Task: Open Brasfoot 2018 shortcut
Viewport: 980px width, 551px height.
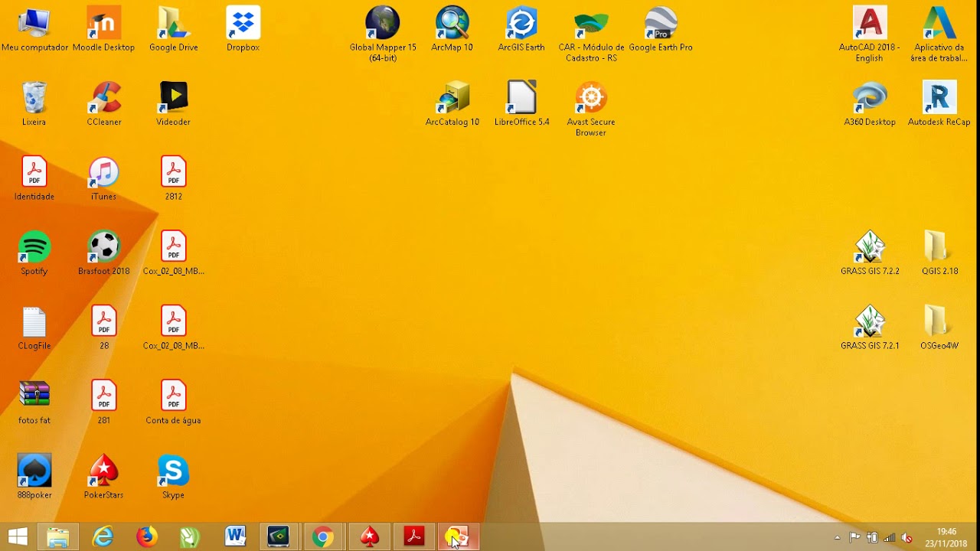Action: pyautogui.click(x=103, y=253)
